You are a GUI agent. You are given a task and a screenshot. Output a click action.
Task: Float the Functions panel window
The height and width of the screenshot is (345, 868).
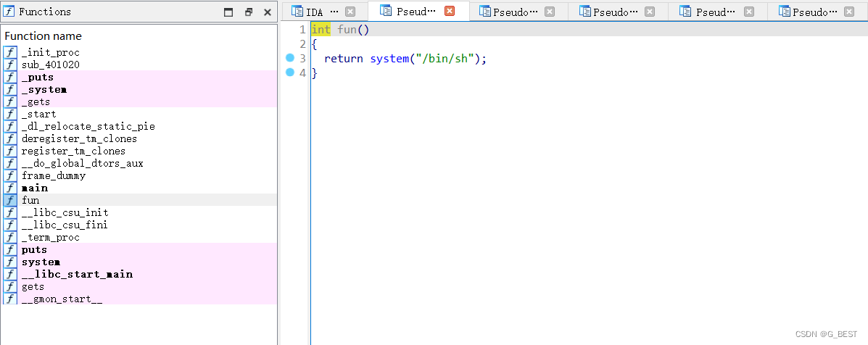point(249,12)
